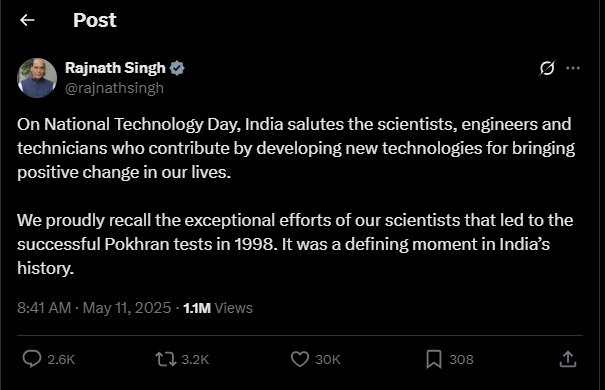The width and height of the screenshot is (605, 390).
Task: Click the blue verified badge
Action: (177, 68)
